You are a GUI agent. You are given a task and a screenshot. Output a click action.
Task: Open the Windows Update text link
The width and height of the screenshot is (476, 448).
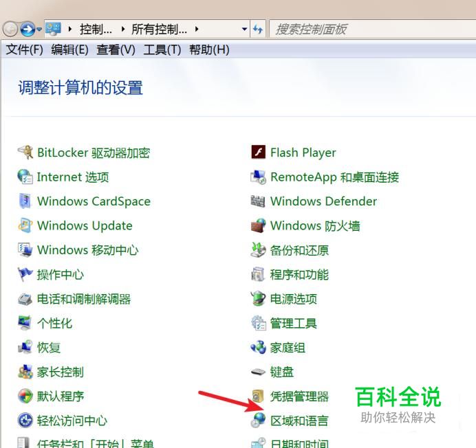85,225
